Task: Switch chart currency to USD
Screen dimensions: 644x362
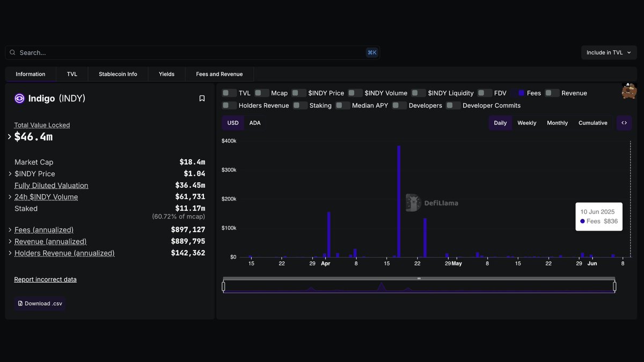Action: pyautogui.click(x=233, y=123)
